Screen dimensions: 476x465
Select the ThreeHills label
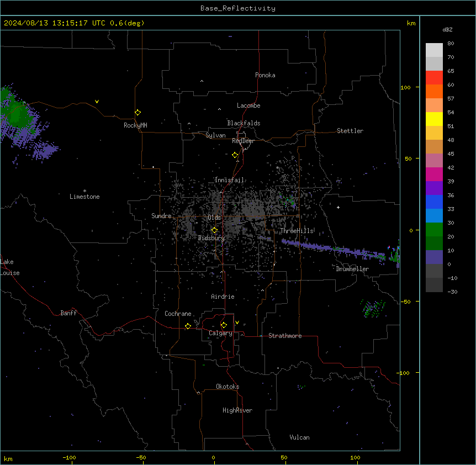[x=297, y=231]
